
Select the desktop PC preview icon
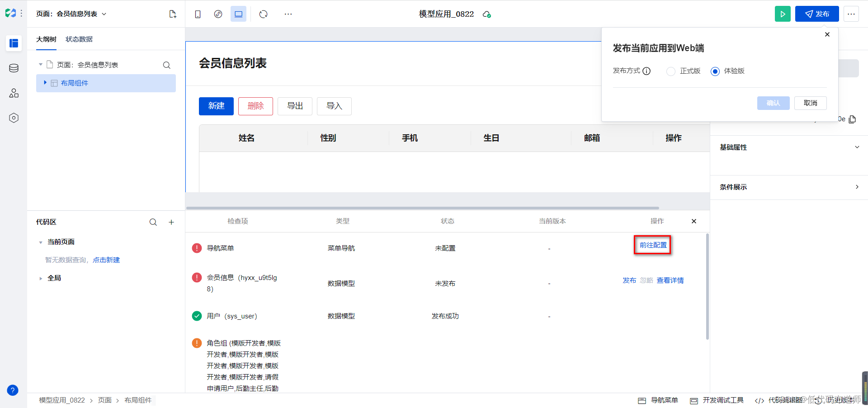coord(238,14)
